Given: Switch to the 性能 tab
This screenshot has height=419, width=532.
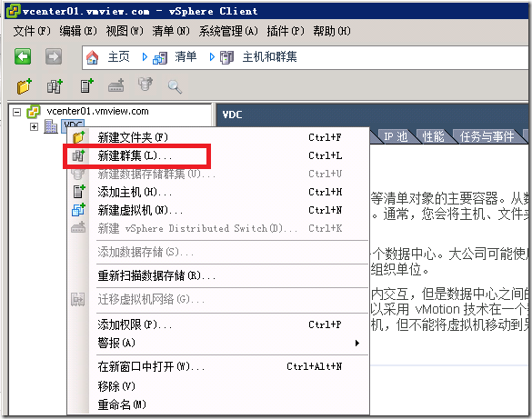Looking at the screenshot, I should pyautogui.click(x=433, y=136).
